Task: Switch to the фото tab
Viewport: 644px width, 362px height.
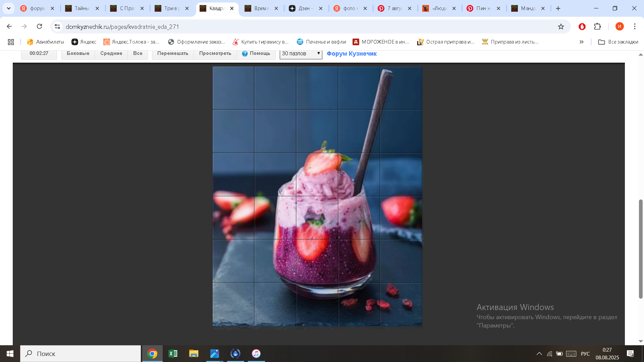Action: coord(346,8)
